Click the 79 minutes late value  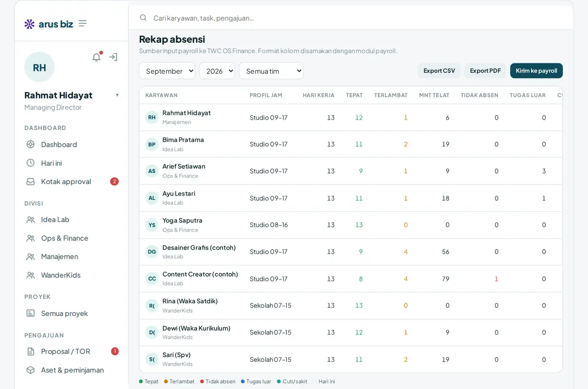tap(445, 279)
